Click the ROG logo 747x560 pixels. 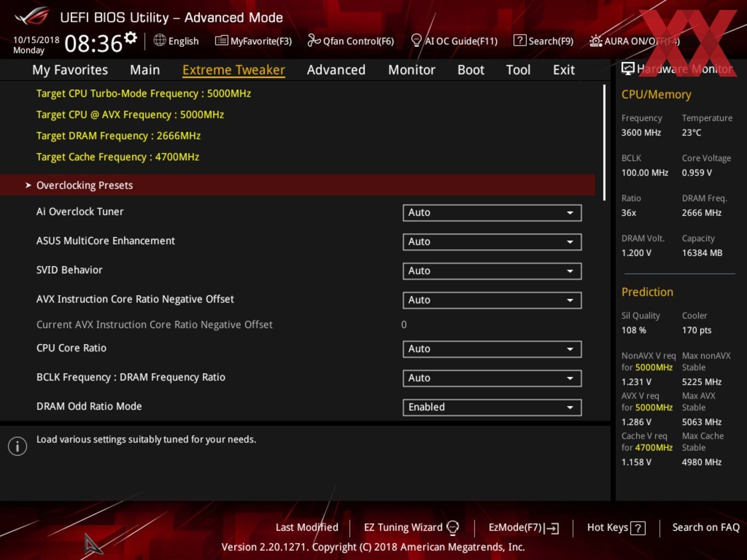point(31,16)
